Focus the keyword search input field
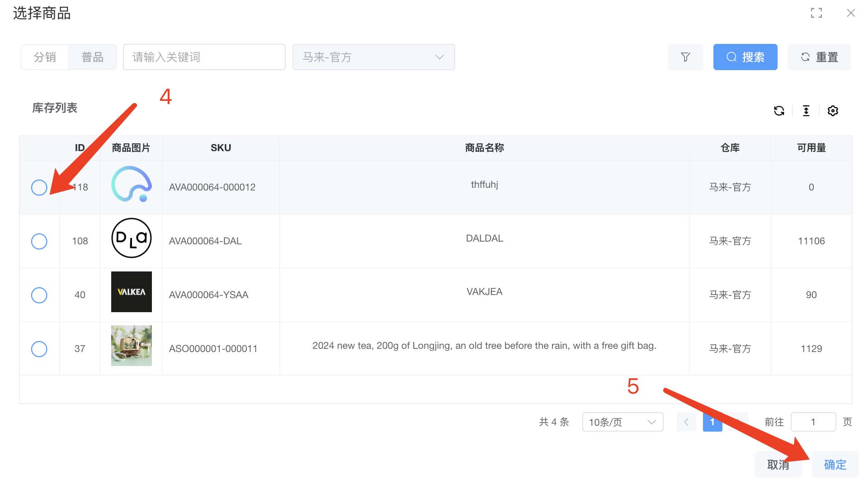 click(x=204, y=57)
